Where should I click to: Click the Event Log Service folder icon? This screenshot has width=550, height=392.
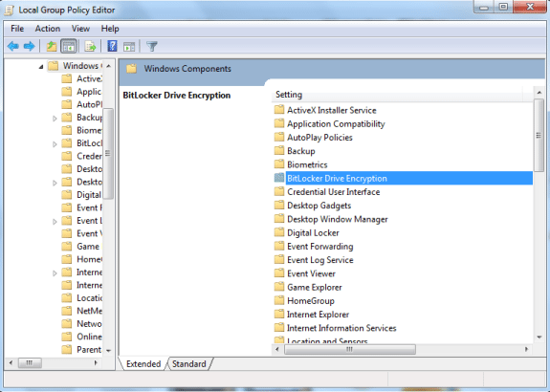pyautogui.click(x=279, y=260)
